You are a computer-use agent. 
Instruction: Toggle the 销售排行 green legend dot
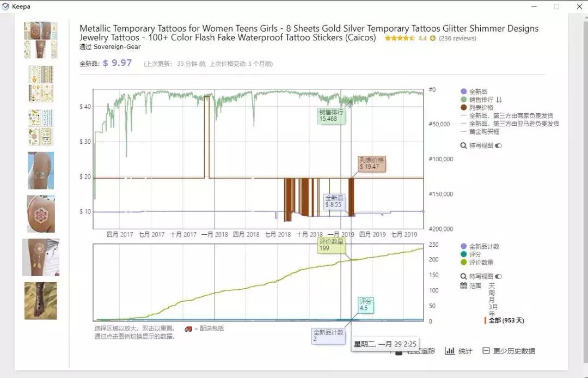pos(463,99)
